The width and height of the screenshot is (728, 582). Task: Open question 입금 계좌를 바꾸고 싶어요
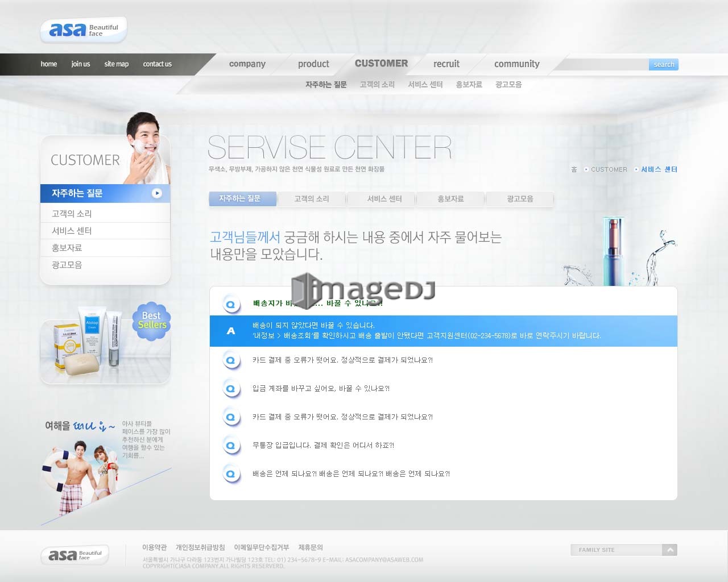pos(321,389)
